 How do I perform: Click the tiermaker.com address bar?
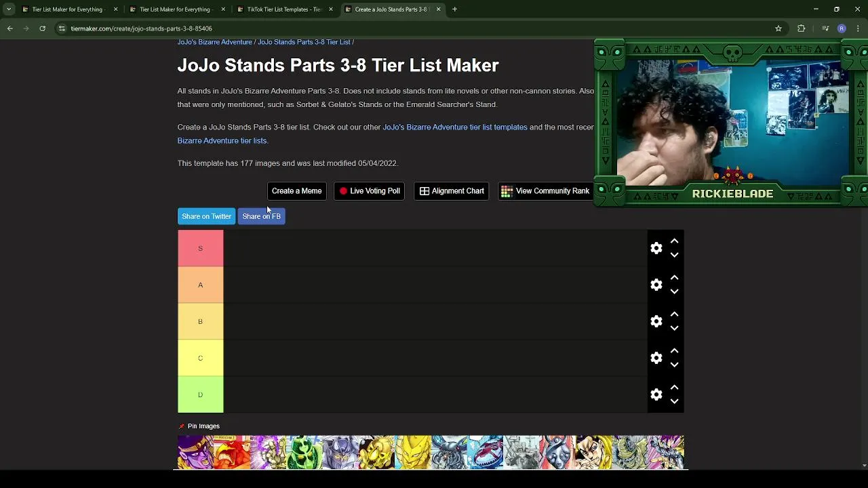pyautogui.click(x=420, y=28)
